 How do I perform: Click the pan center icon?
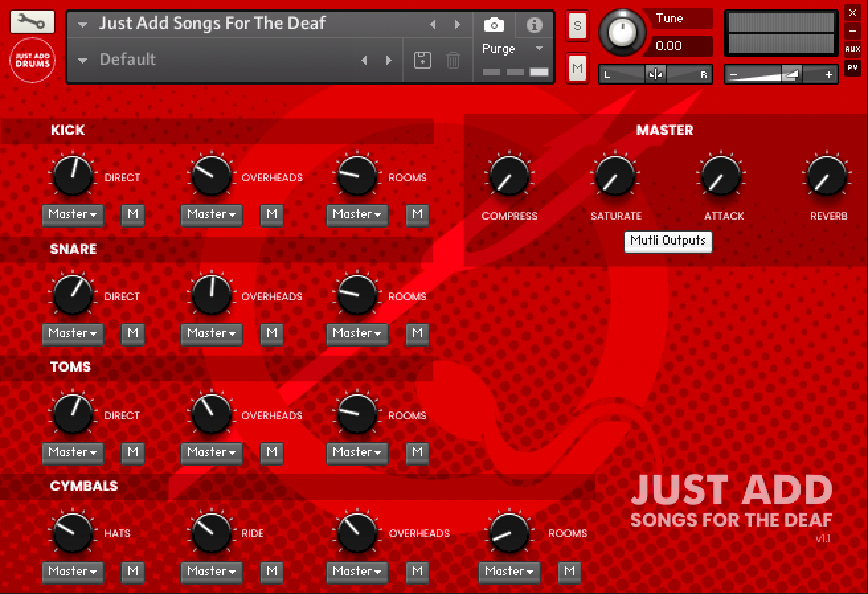click(656, 75)
